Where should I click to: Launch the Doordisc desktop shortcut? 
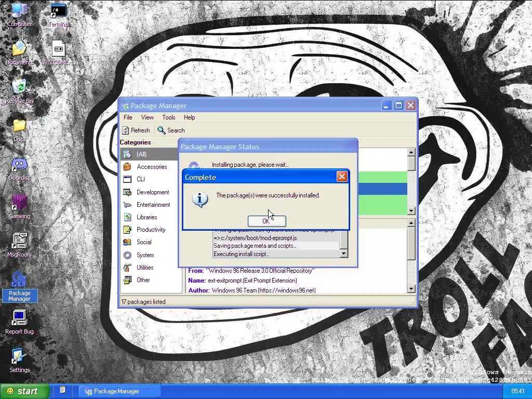19,168
